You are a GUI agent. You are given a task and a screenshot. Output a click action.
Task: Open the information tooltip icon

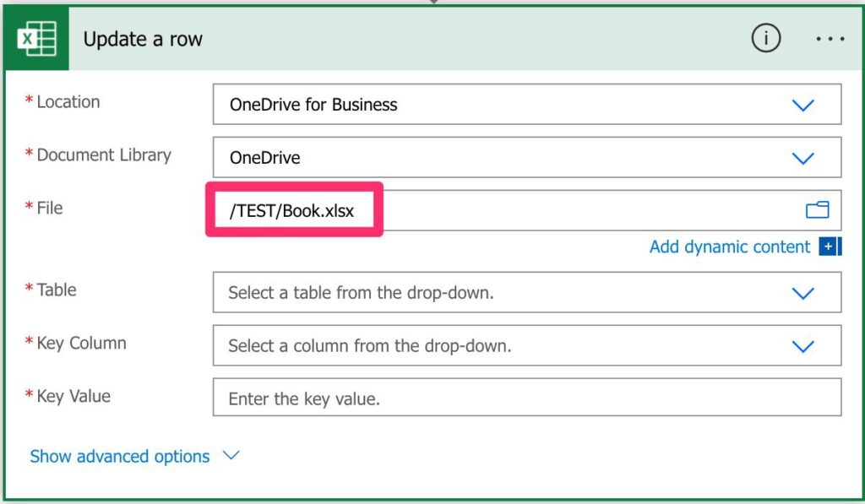point(766,37)
